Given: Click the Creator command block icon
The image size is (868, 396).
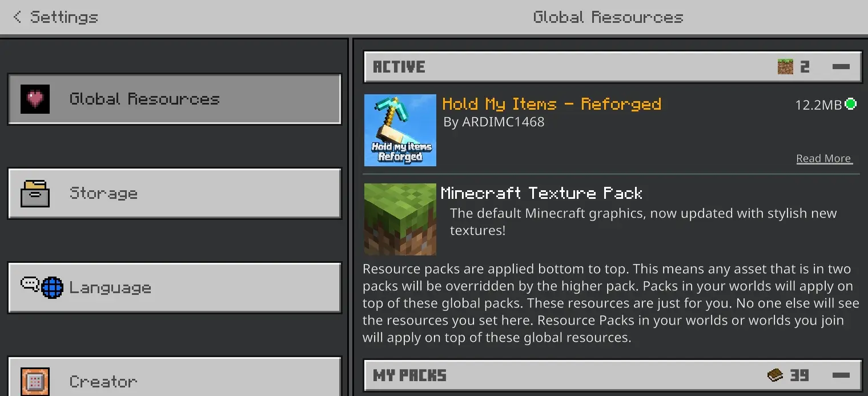Looking at the screenshot, I should pyautogui.click(x=35, y=381).
